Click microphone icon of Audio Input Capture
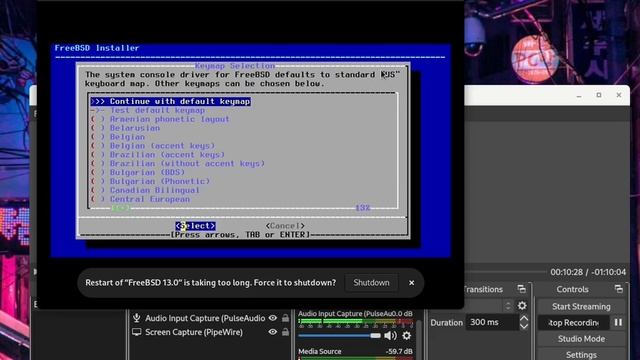Viewport: 640px width, 360px height. coord(136,318)
